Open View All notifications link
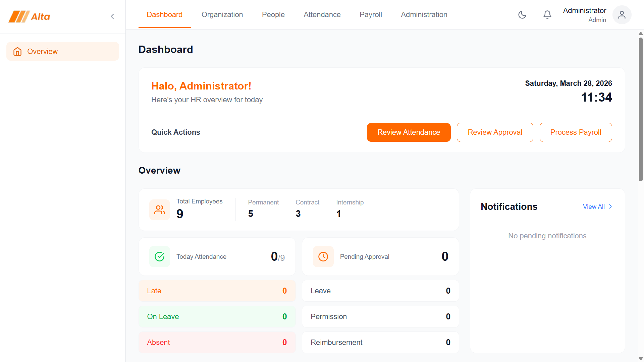 (x=593, y=207)
